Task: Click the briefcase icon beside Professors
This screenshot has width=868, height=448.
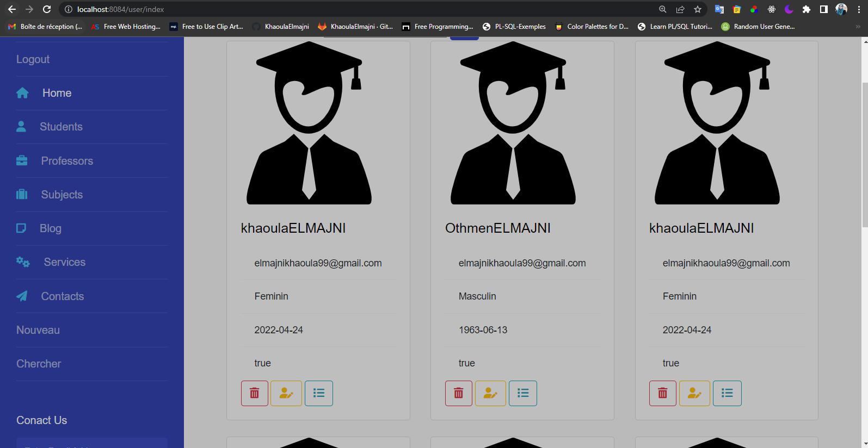Action: pyautogui.click(x=22, y=160)
